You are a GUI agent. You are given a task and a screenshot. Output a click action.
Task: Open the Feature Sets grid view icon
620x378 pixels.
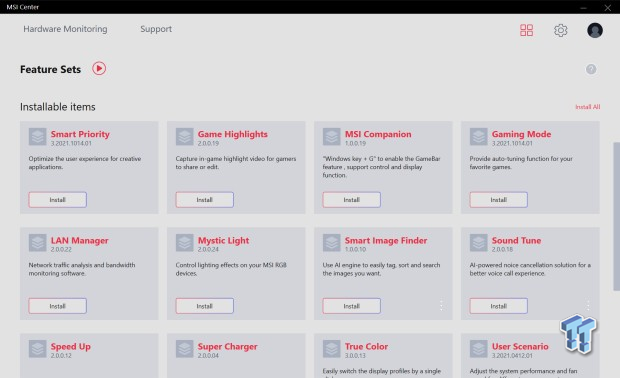click(526, 30)
